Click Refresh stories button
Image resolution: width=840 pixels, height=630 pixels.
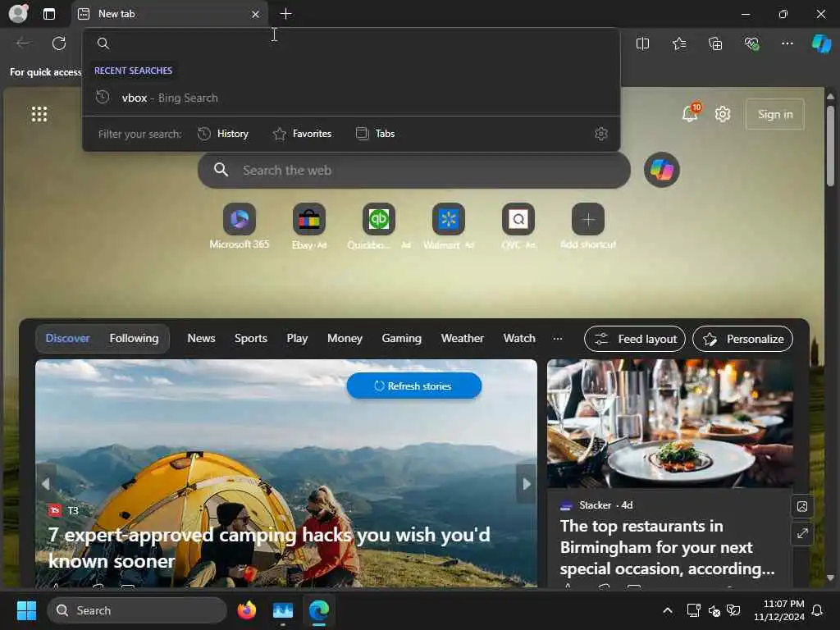click(x=413, y=386)
